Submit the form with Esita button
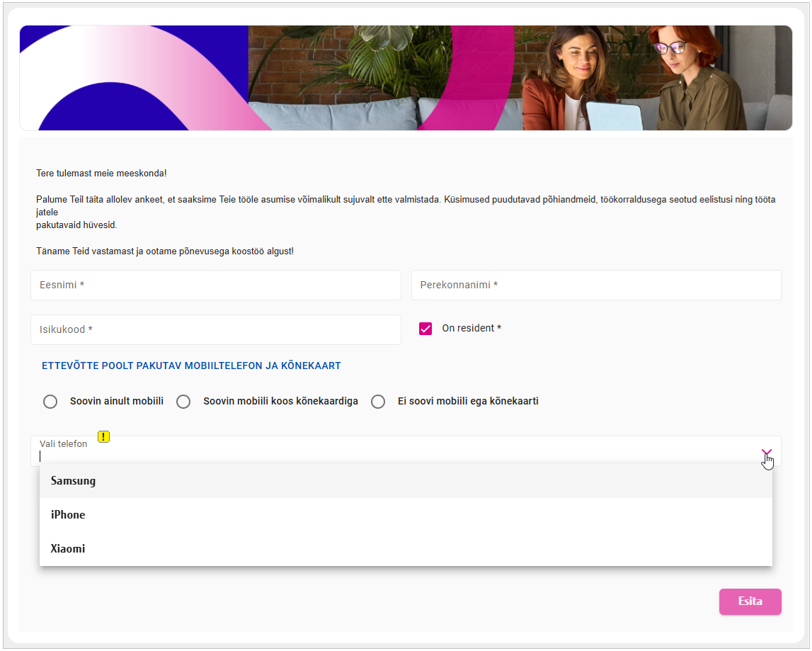The height and width of the screenshot is (651, 812). point(750,601)
